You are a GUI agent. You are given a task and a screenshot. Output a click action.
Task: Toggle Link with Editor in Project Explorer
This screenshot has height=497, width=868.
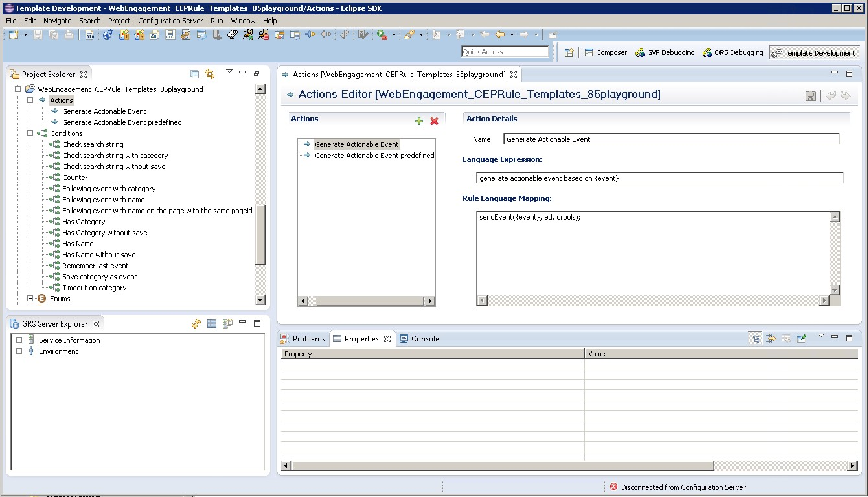click(210, 74)
